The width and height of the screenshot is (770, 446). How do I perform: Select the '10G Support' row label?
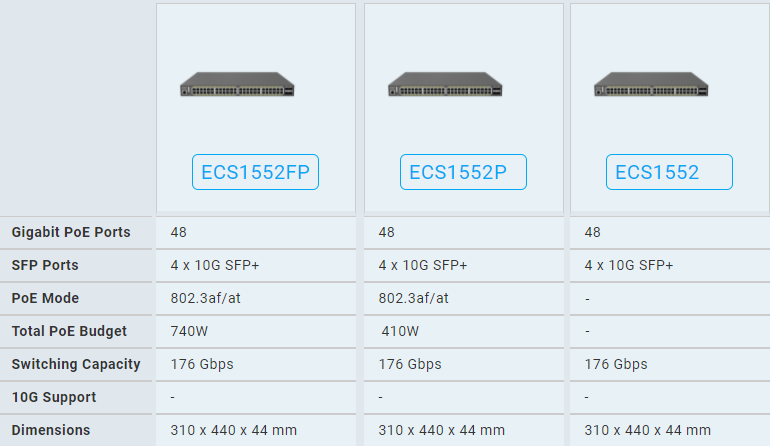point(54,397)
